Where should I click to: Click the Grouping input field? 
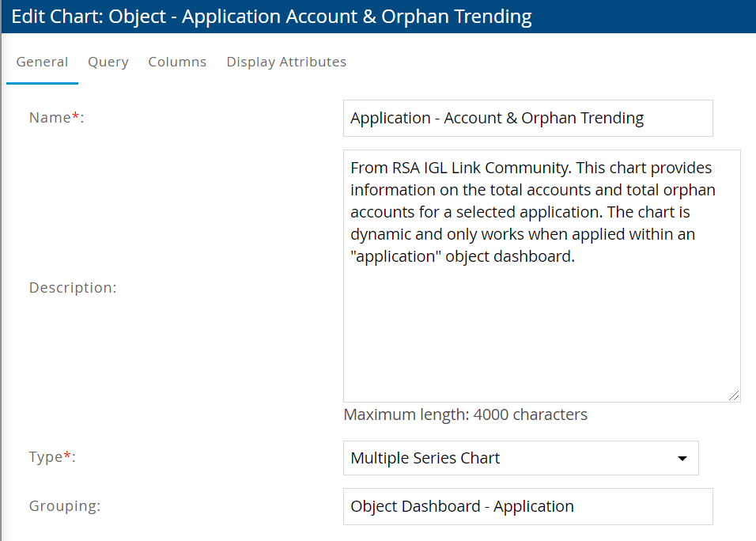527,506
